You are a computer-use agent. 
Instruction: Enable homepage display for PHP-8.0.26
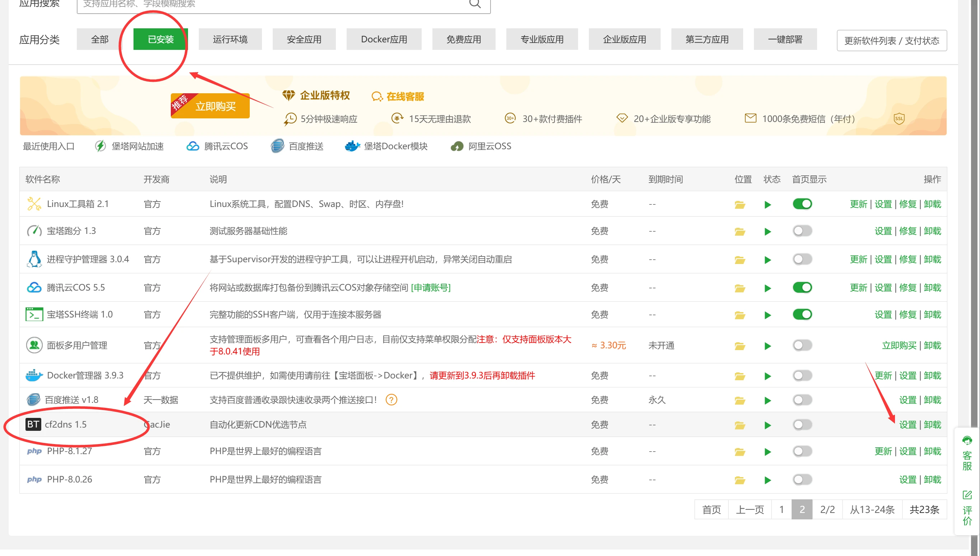(802, 479)
